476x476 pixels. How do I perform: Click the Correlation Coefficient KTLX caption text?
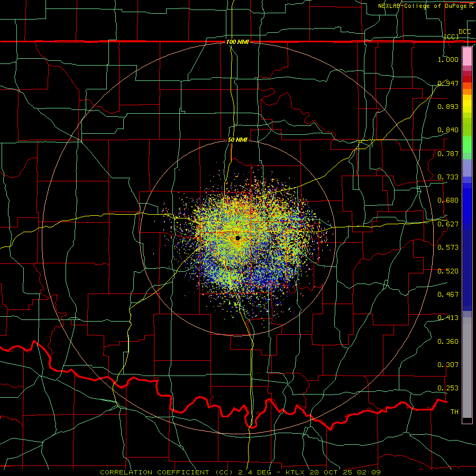[x=240, y=472]
